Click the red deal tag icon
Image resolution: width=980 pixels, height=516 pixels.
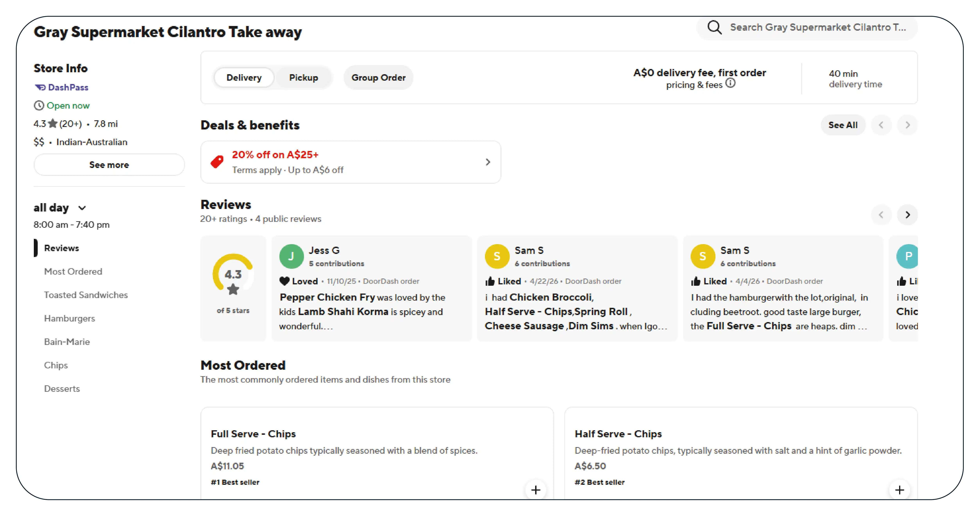click(x=217, y=162)
